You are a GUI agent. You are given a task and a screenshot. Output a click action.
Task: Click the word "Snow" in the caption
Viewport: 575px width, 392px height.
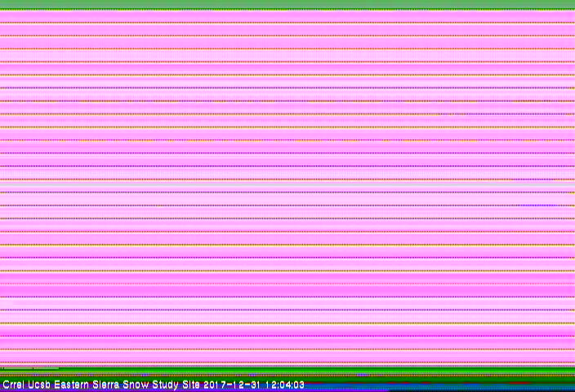pos(136,385)
